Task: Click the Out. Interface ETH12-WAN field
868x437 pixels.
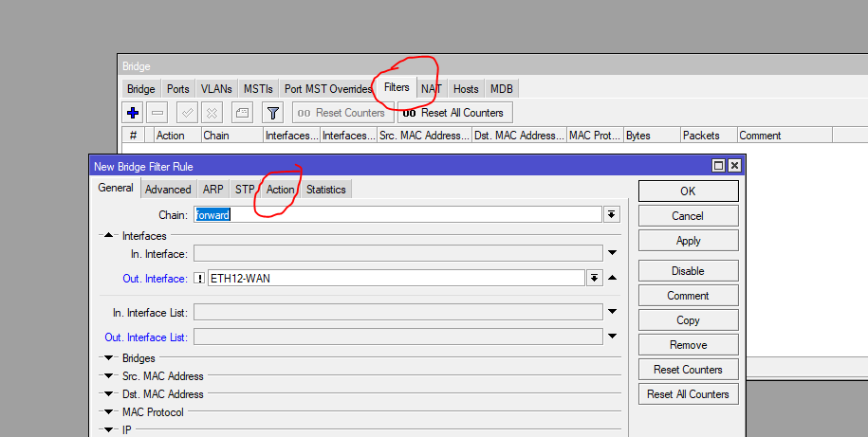Action: click(397, 279)
